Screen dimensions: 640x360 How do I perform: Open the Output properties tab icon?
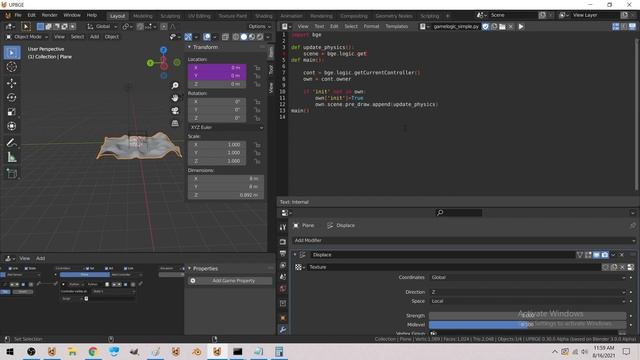click(x=283, y=253)
